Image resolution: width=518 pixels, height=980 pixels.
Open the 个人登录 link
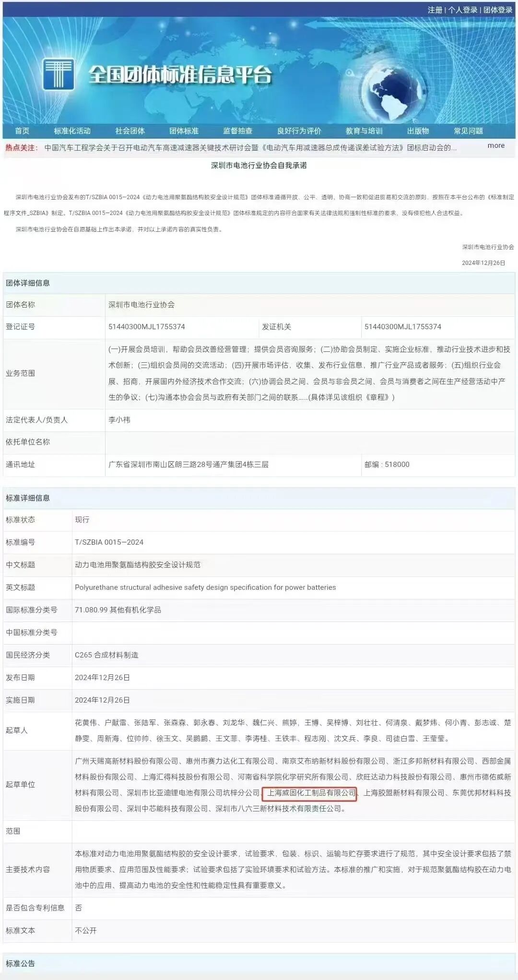click(463, 10)
